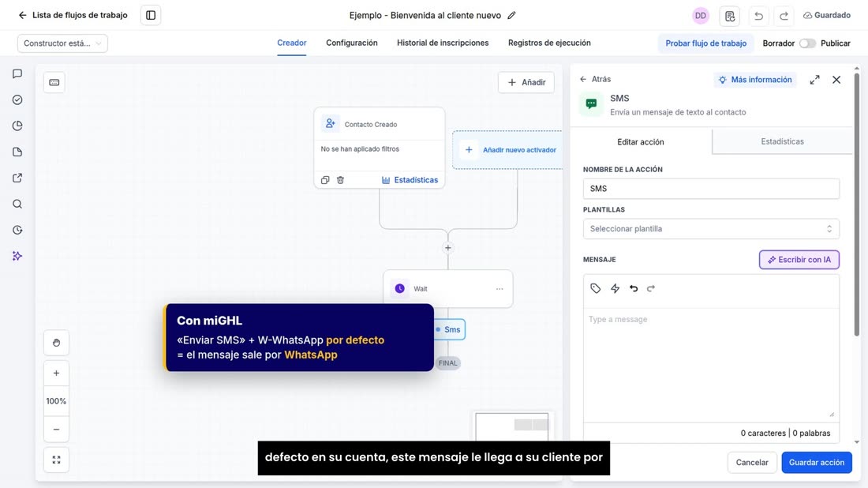Open the notes document icon in header
Viewport: 868px width, 488px height.
(730, 16)
